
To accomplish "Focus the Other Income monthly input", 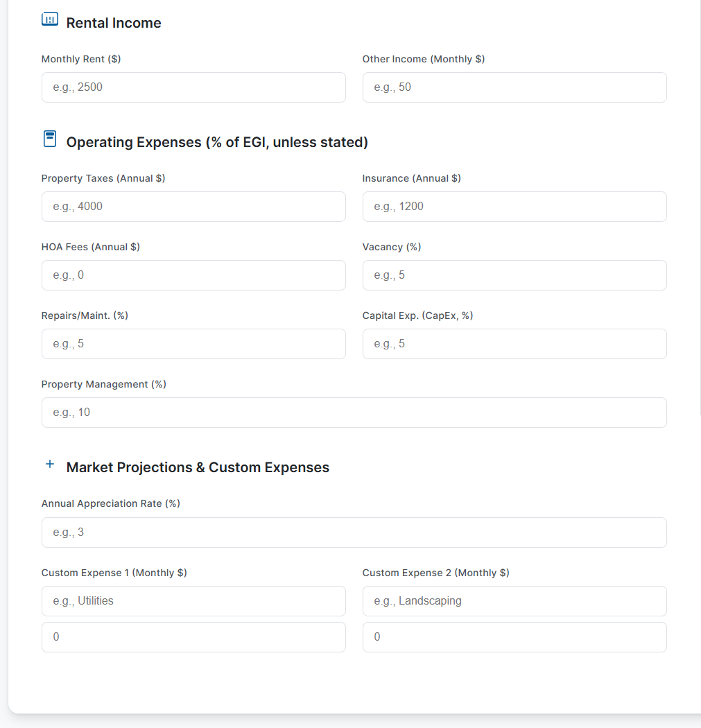I will click(x=514, y=87).
